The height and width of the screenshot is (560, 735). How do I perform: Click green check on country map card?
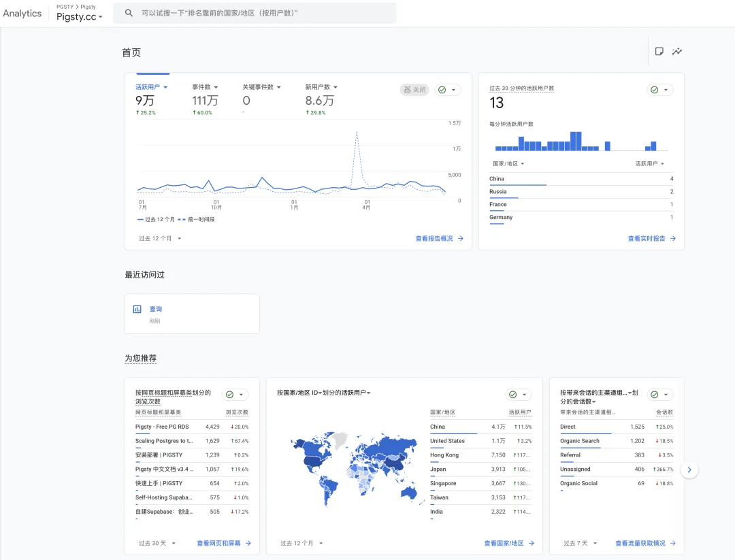[513, 395]
